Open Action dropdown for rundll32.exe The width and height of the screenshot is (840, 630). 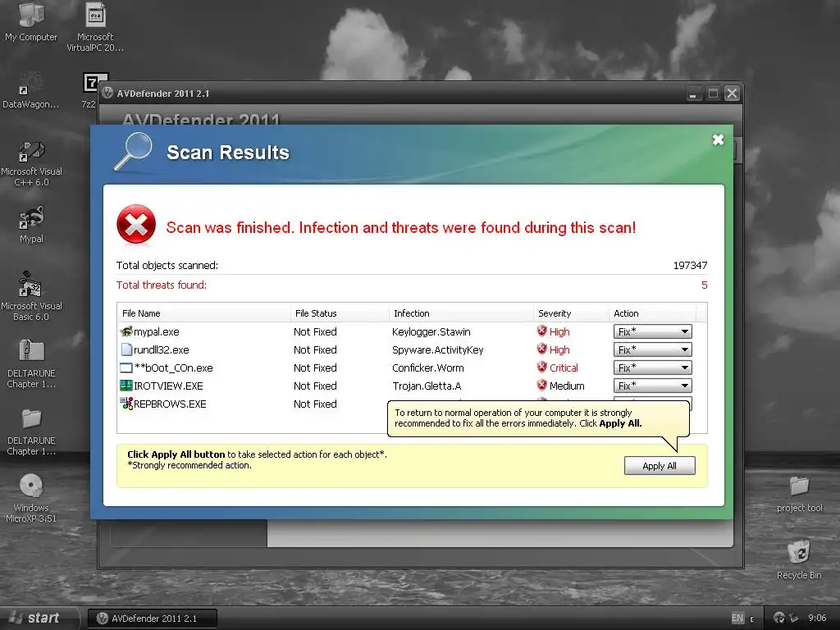tap(652, 349)
